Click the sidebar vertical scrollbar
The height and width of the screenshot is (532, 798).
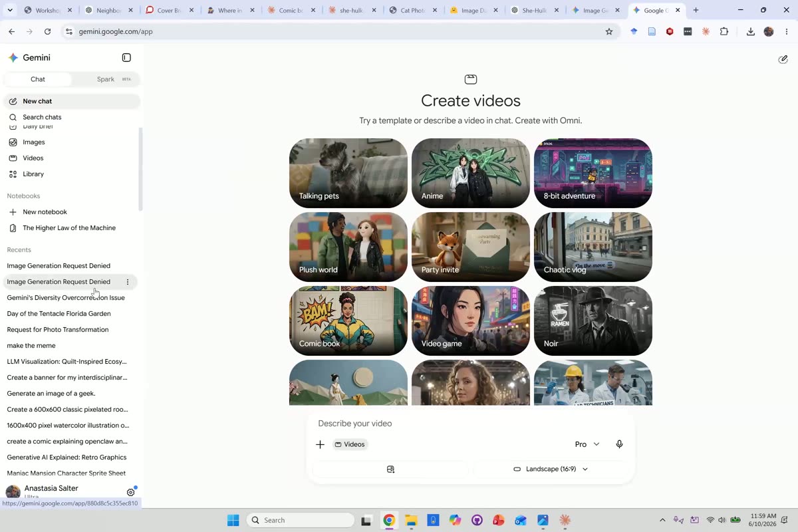(140, 170)
